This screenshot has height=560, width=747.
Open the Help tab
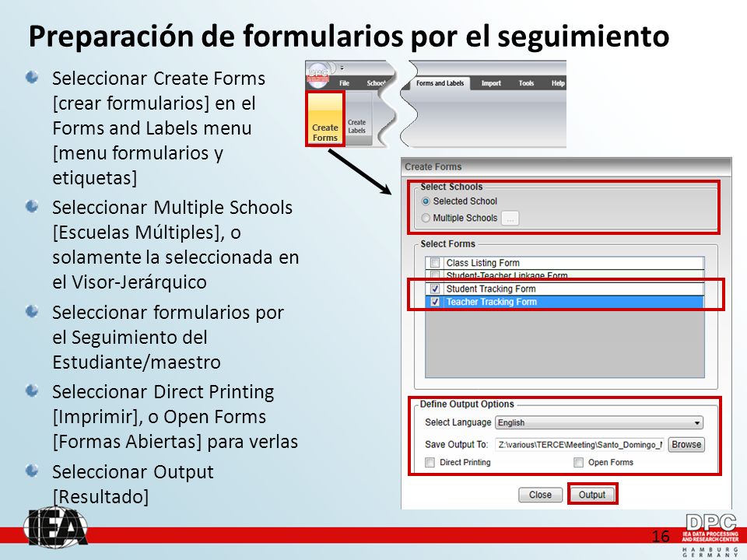558,83
